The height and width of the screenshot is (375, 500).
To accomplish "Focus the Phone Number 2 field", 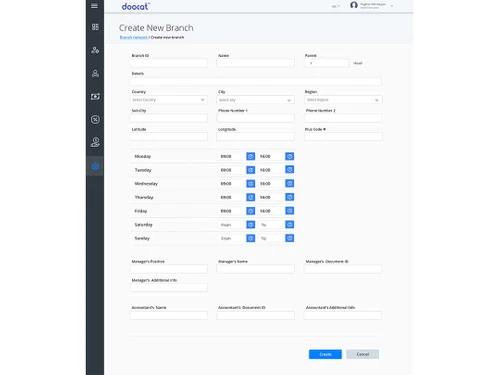I will [x=343, y=118].
